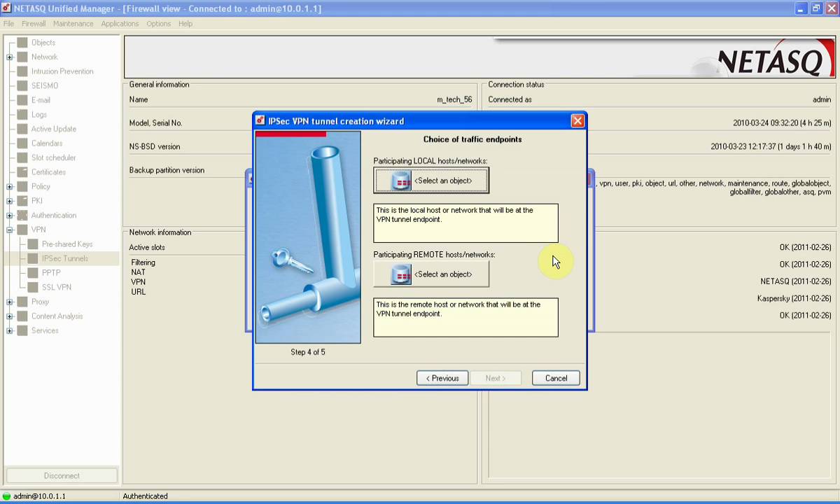This screenshot has width=840, height=504.
Task: Select Active Update in the tree
Action: (x=54, y=129)
